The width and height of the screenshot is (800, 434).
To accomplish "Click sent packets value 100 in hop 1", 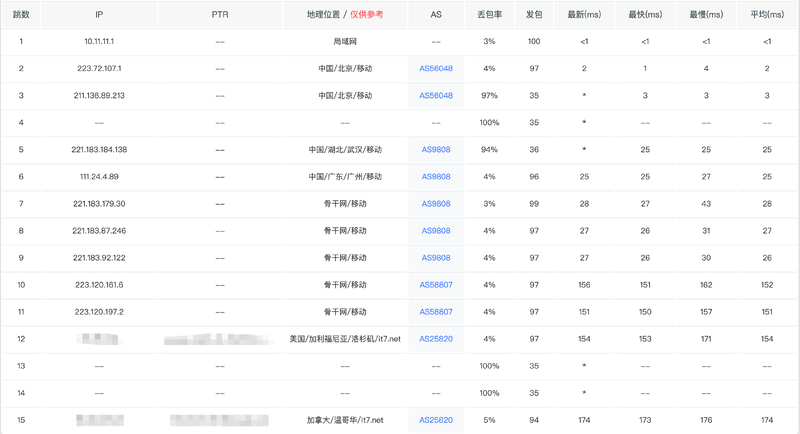I will 534,41.
